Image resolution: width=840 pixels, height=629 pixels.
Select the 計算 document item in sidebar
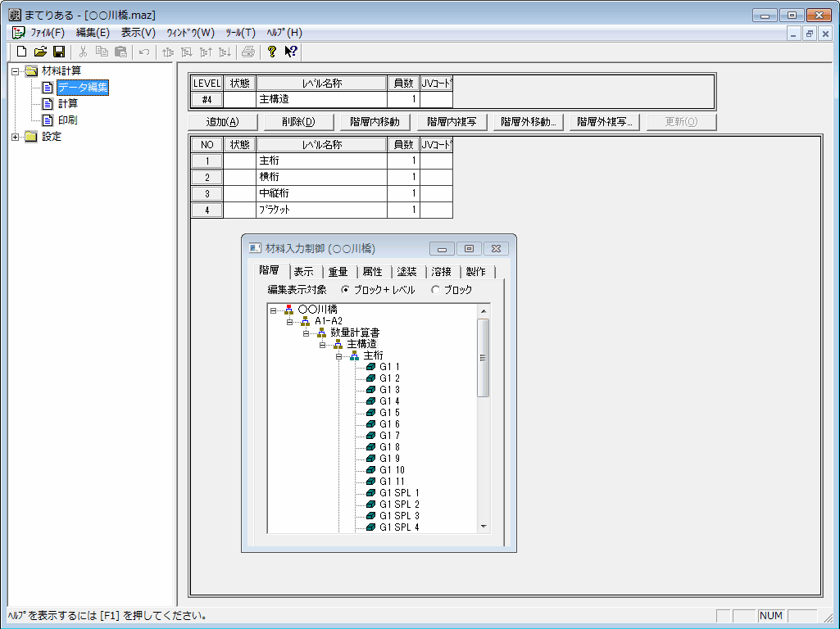[x=68, y=104]
